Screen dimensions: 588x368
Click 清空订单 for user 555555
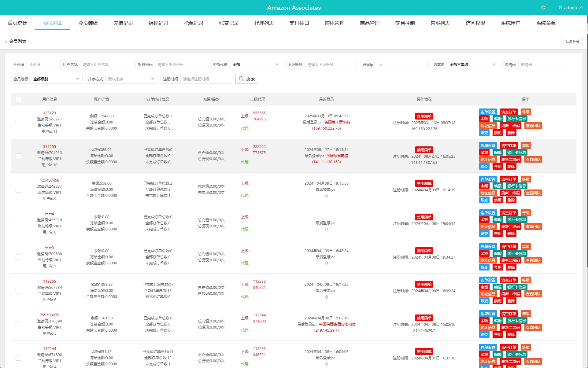508,146
